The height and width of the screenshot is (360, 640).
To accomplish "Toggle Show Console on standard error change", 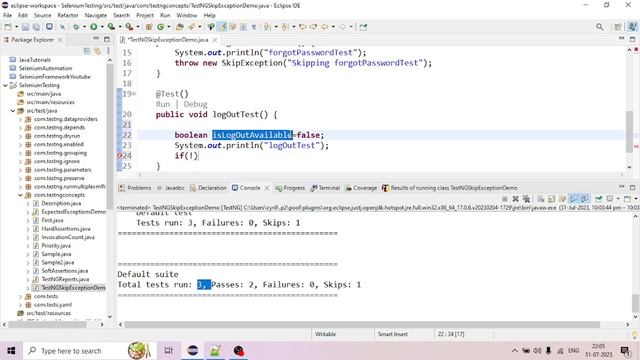I will (x=584, y=199).
